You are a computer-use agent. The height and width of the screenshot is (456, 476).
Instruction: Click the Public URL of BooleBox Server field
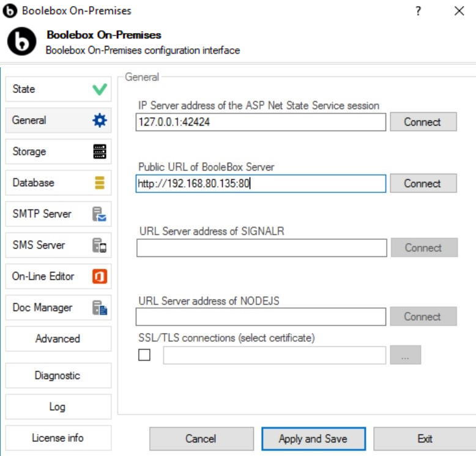pos(261,183)
